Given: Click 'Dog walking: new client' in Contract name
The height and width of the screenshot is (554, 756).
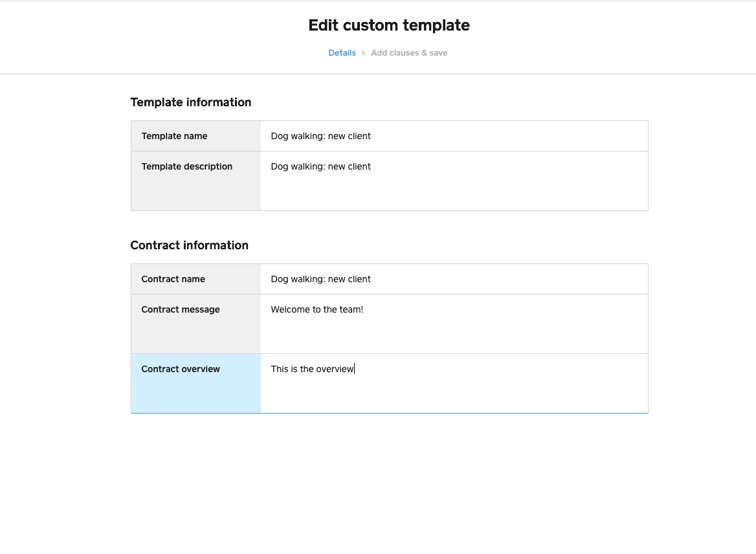Looking at the screenshot, I should pyautogui.click(x=320, y=279).
